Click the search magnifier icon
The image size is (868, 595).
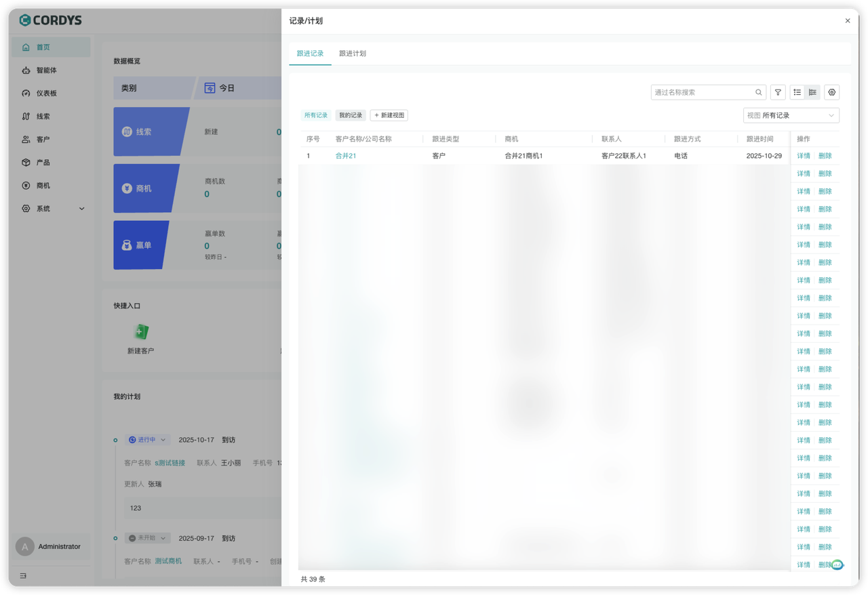tap(759, 92)
